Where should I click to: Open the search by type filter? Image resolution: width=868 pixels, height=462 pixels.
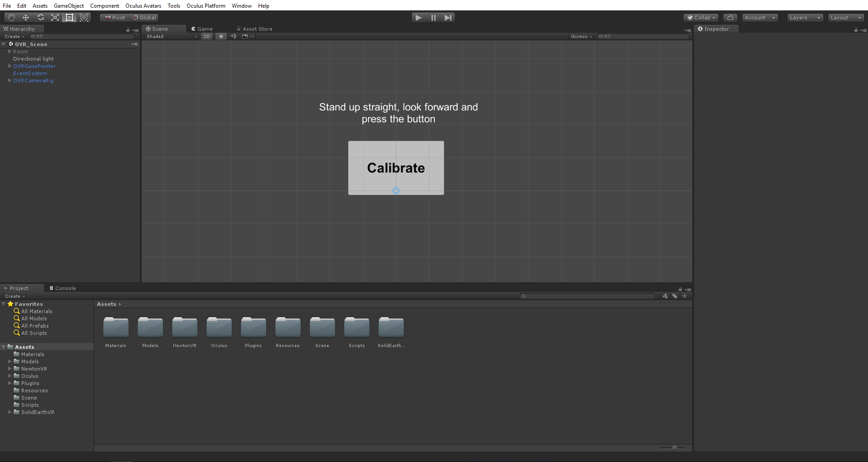(x=665, y=296)
